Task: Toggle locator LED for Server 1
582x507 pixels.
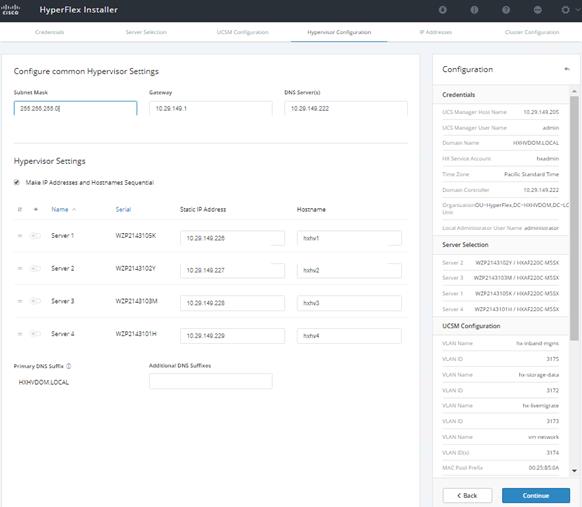Action: click(x=35, y=236)
